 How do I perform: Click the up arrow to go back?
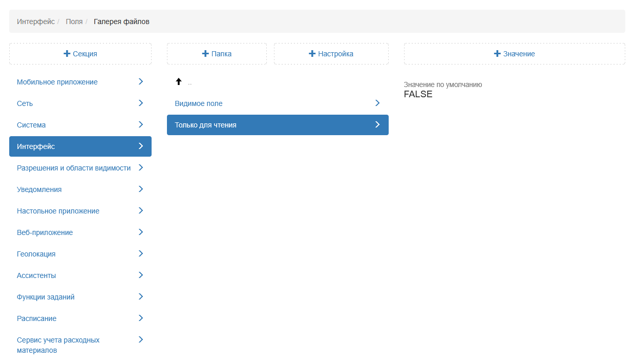(179, 82)
